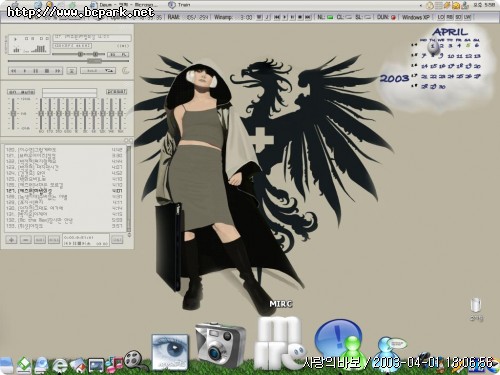Skip to next track in Winamp
Viewport: 500px width, 375px height.
click(x=57, y=71)
